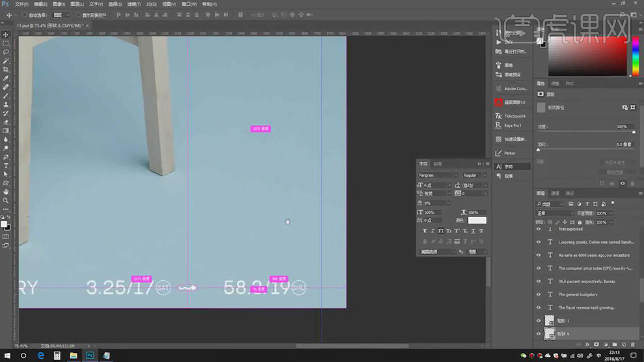Select the Gradient tool
Screen dimensions: 644x362
(x=6, y=131)
